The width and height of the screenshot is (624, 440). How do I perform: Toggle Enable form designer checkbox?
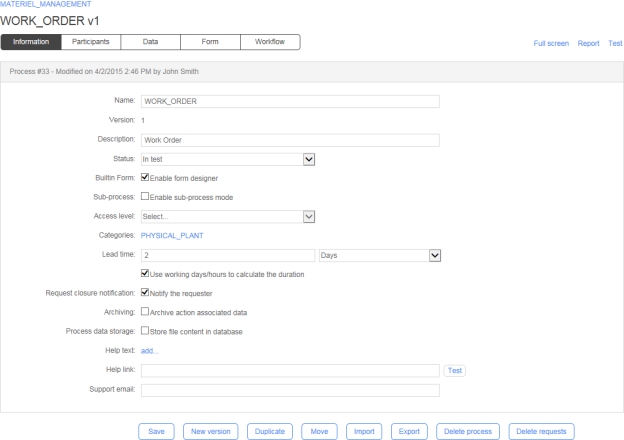pos(146,177)
